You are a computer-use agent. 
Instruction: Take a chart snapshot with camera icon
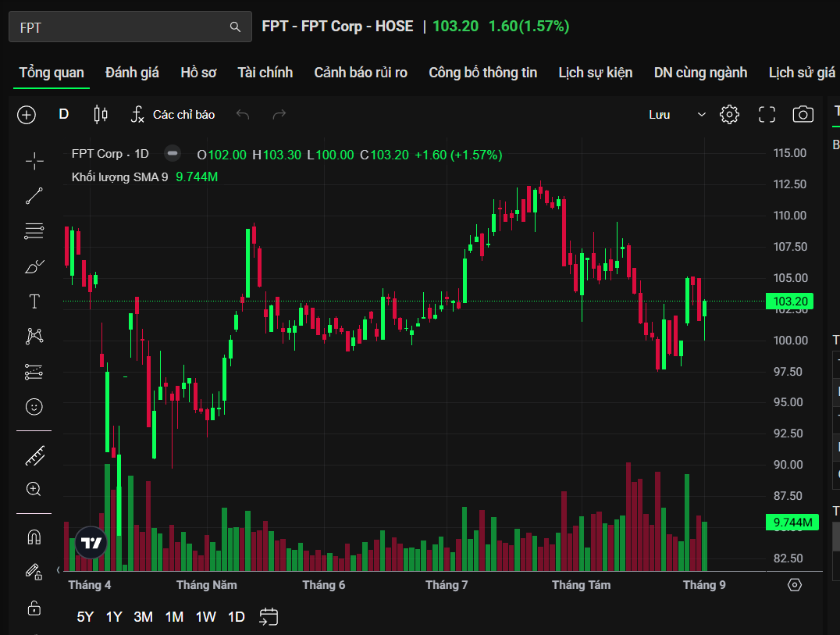click(803, 115)
